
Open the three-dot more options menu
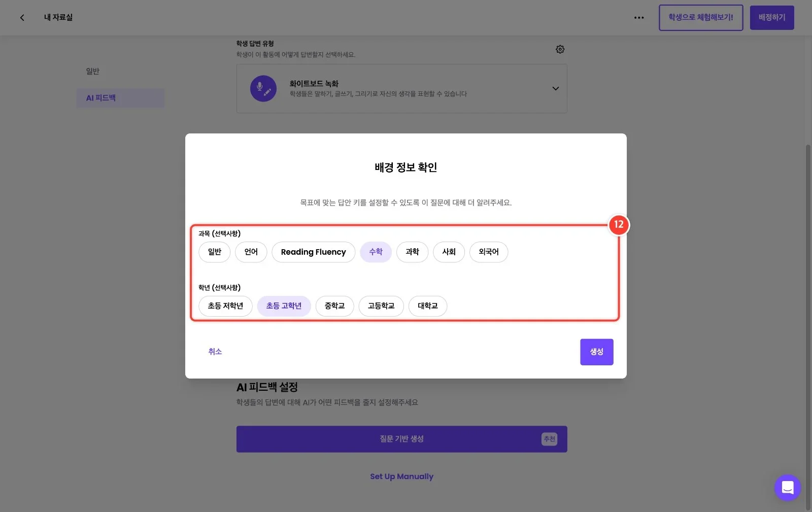(639, 18)
